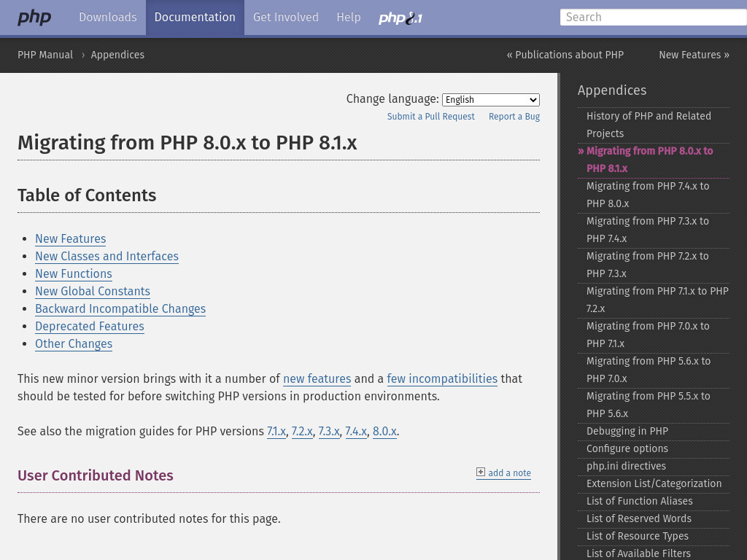
Task: Open Migrating from PHP 5.5.x to 5.6.x
Action: pyautogui.click(x=653, y=405)
